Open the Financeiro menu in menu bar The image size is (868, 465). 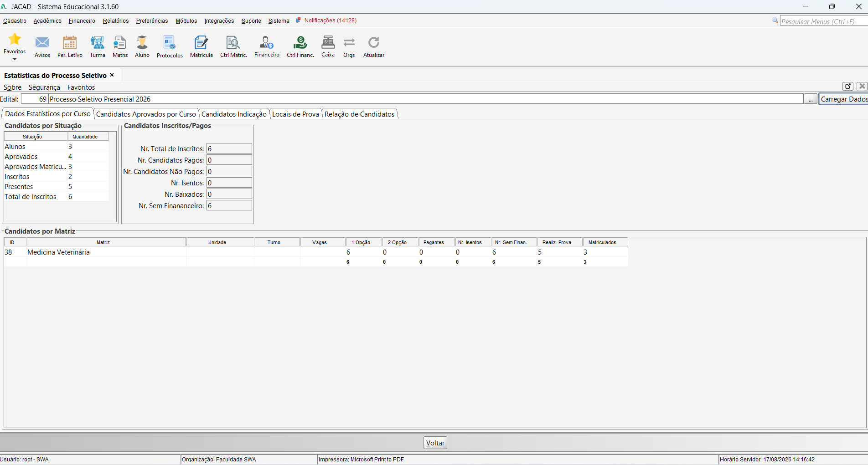82,21
